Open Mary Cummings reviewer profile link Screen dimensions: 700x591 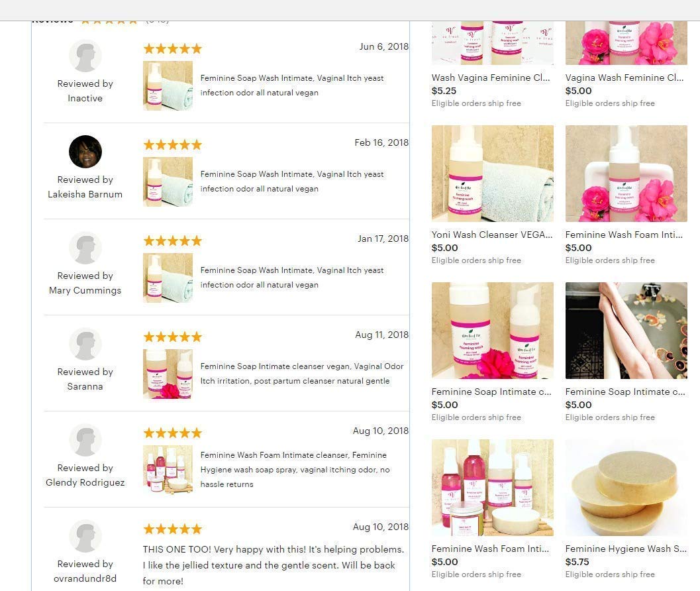85,290
